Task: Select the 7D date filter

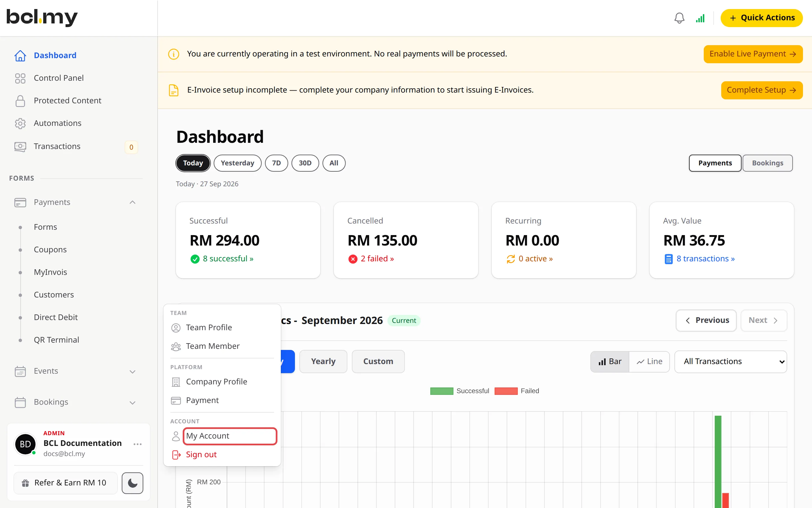Action: [x=277, y=163]
